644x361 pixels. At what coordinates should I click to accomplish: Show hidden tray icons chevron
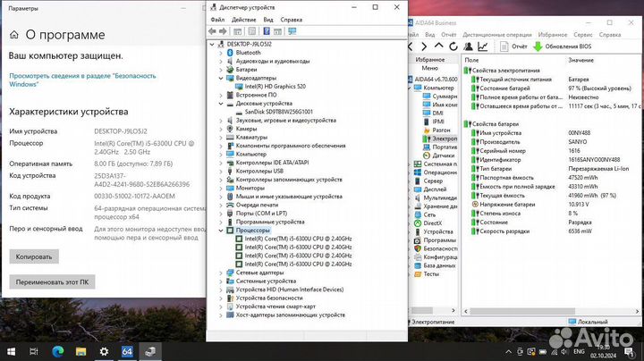[508, 352]
